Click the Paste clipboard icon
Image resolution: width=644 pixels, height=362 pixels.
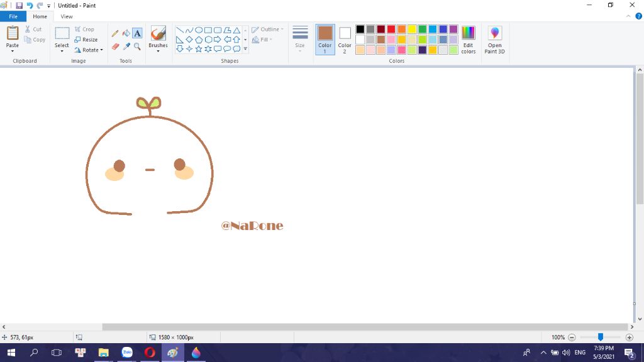tap(13, 33)
